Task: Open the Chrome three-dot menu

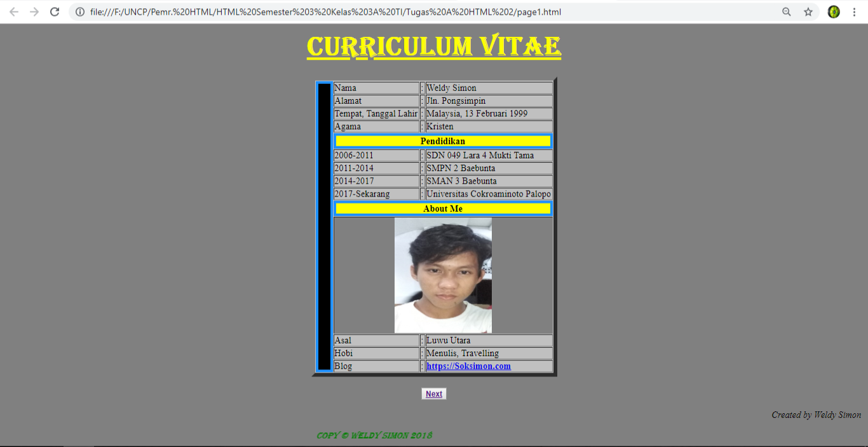Action: pyautogui.click(x=854, y=12)
